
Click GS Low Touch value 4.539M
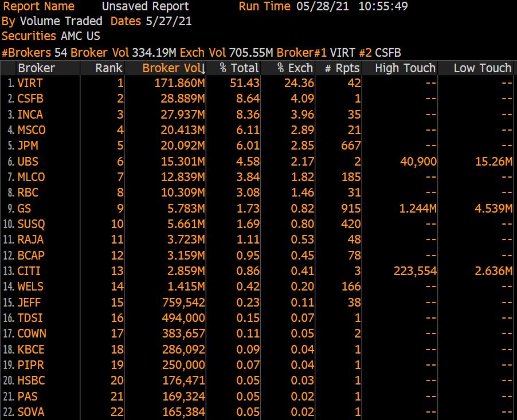pyautogui.click(x=493, y=208)
